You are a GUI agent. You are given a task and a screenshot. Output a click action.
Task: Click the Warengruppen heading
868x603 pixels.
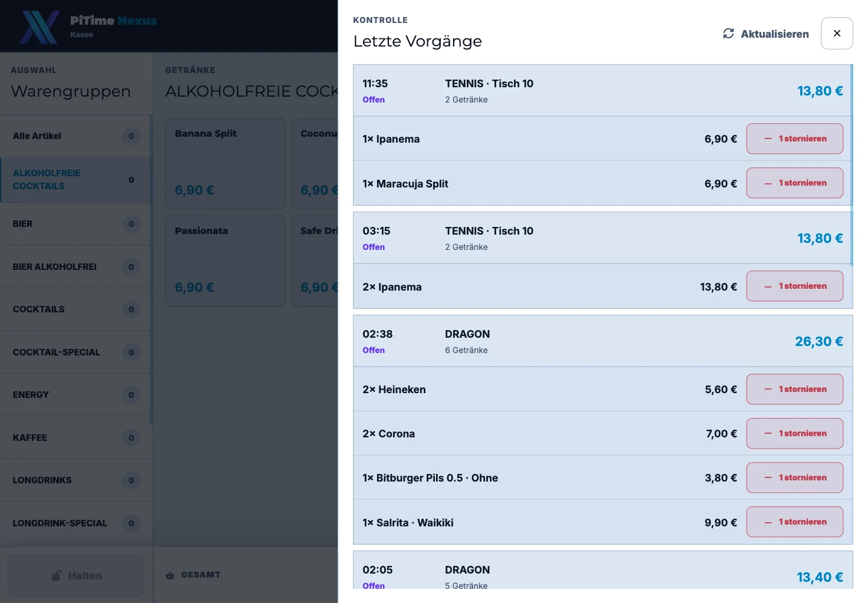[x=71, y=91]
